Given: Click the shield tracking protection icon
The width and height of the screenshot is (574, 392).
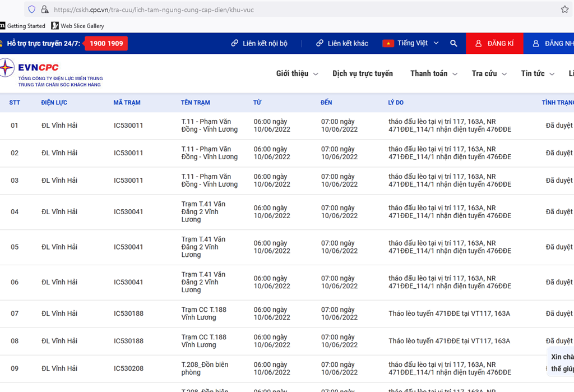Looking at the screenshot, I should pyautogui.click(x=31, y=9).
